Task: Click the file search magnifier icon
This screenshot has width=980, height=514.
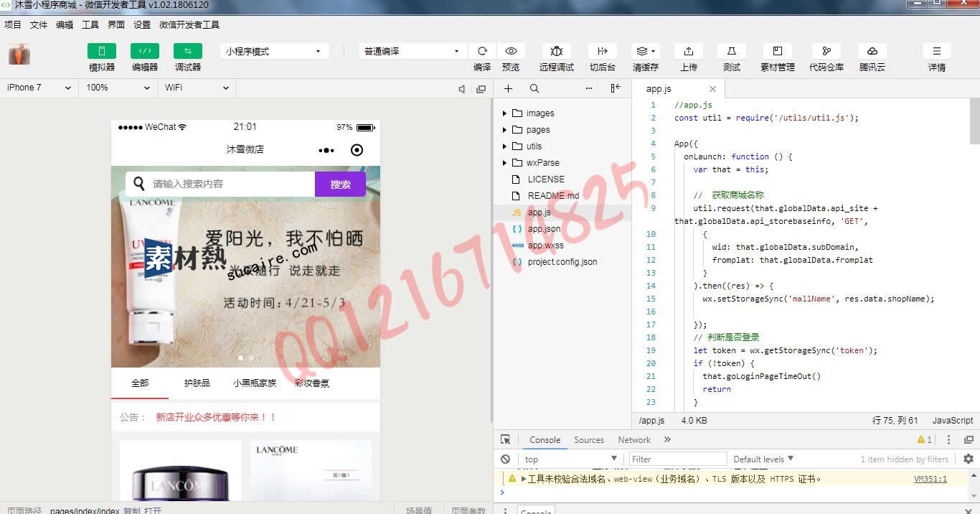Action: click(x=534, y=88)
